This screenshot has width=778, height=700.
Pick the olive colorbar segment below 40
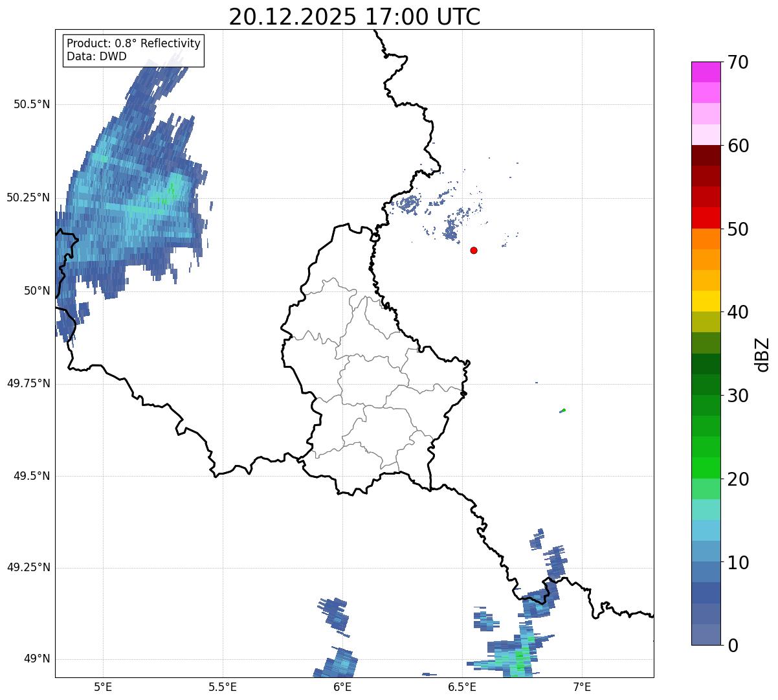coord(706,322)
